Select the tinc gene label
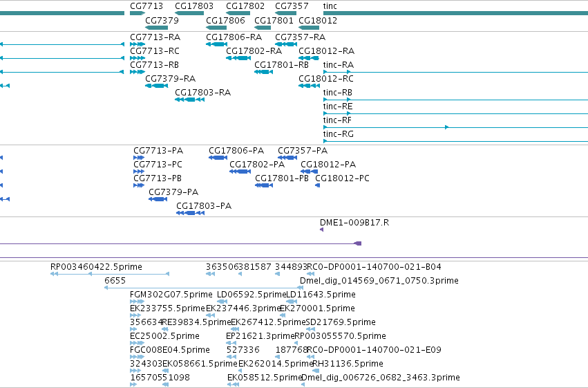 pyautogui.click(x=330, y=6)
